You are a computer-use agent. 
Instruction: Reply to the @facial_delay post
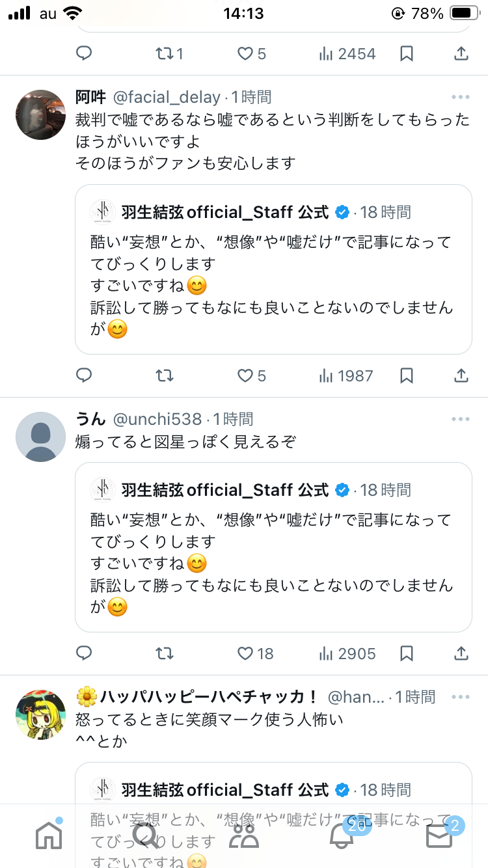click(x=84, y=375)
